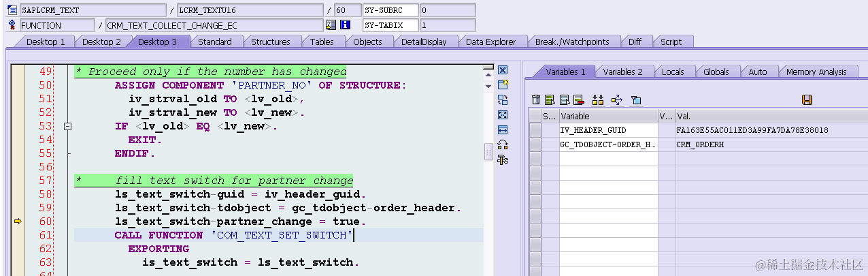
Task: Click the new tool icon with yellow star
Action: click(503, 85)
